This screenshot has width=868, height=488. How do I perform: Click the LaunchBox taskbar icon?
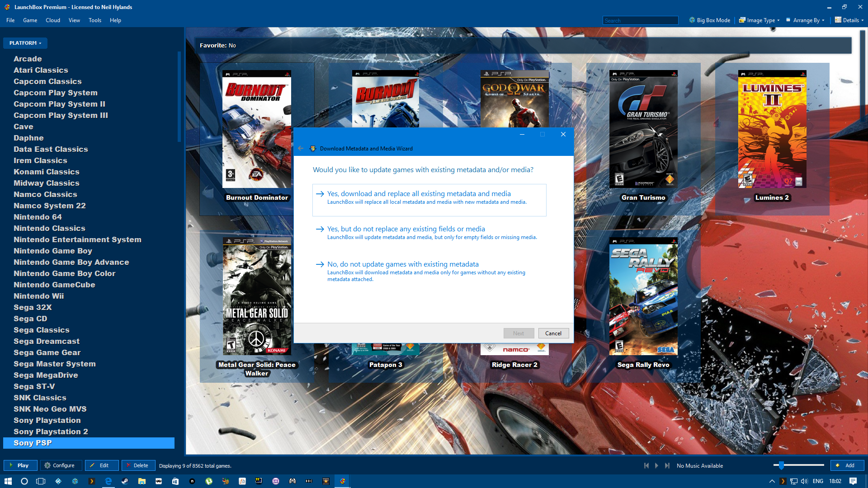click(343, 481)
